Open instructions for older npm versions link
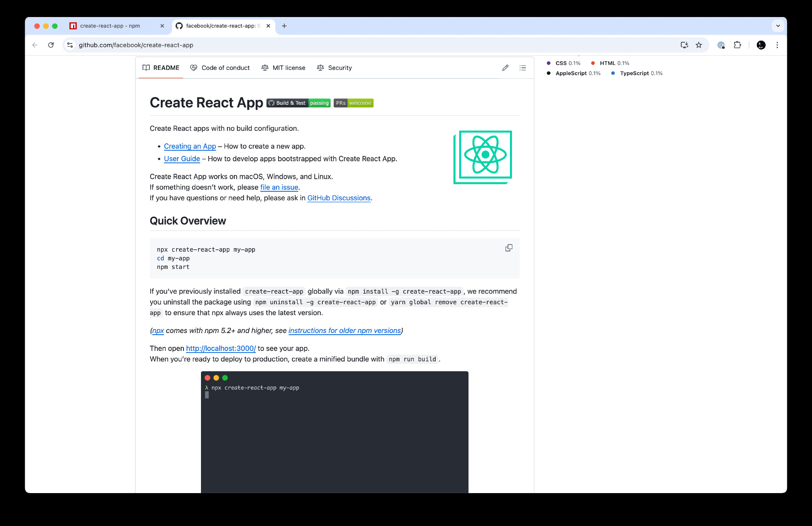Viewport: 812px width, 526px height. [x=345, y=331]
